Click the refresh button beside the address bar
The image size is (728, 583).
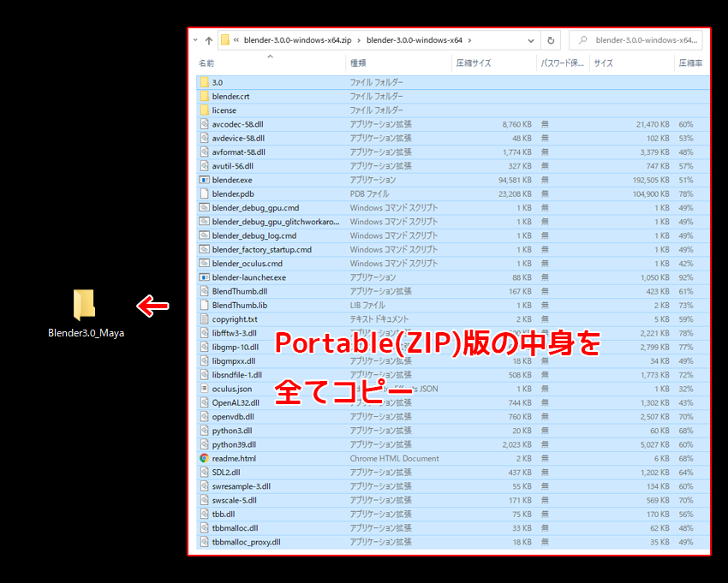(x=551, y=39)
